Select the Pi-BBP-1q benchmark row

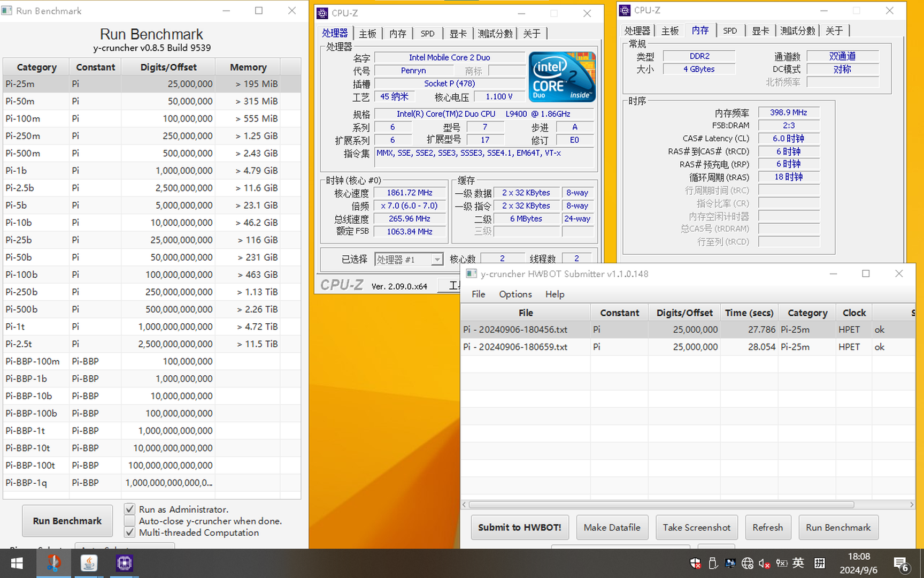[x=152, y=483]
